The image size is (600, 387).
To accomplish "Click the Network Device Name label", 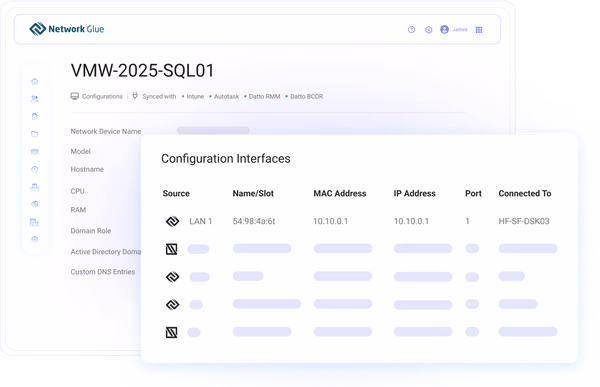I will [106, 131].
